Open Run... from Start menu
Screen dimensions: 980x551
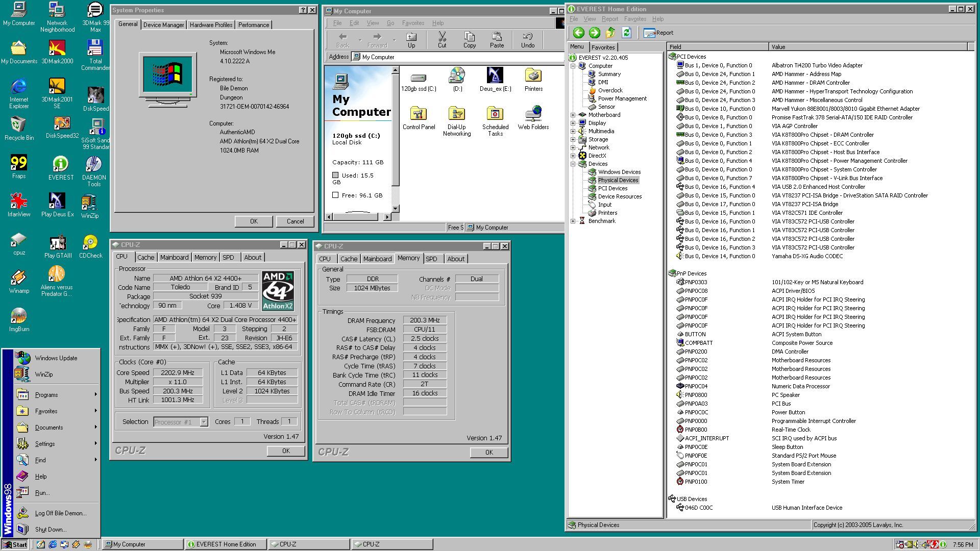tap(56, 493)
